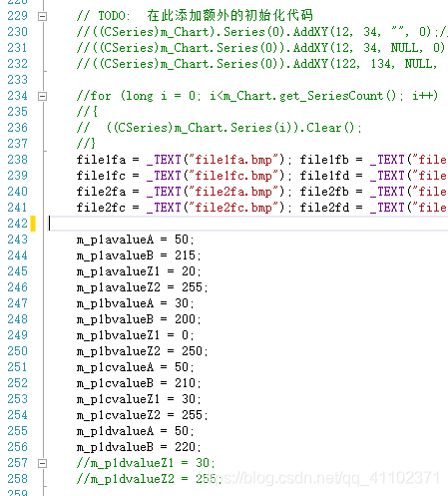Click the string "file1fa.bmp" on line 238
This screenshot has height=496, width=448.
coord(233,160)
